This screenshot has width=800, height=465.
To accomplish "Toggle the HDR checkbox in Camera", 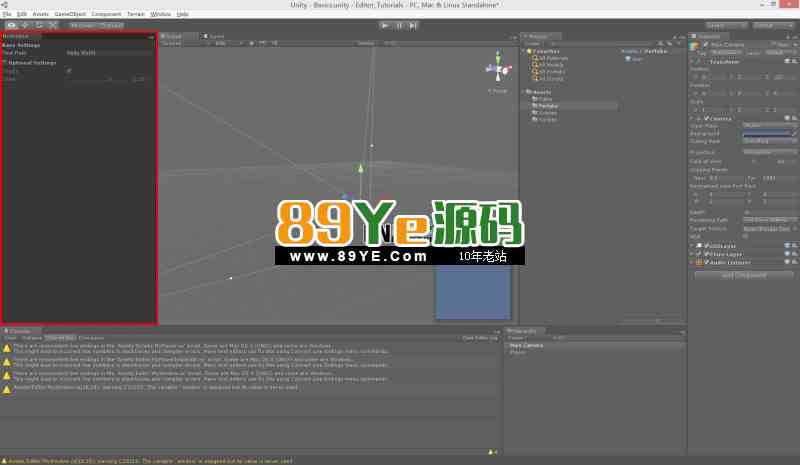I will click(745, 236).
